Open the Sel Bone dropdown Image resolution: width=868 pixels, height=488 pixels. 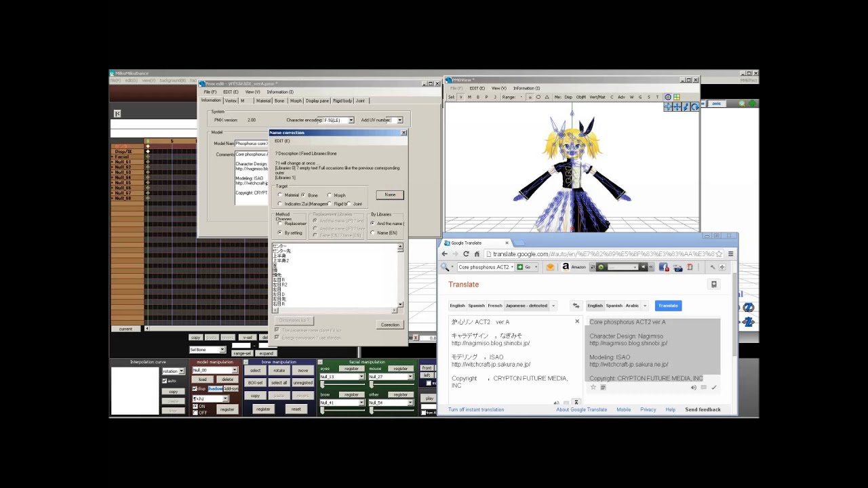(222, 350)
